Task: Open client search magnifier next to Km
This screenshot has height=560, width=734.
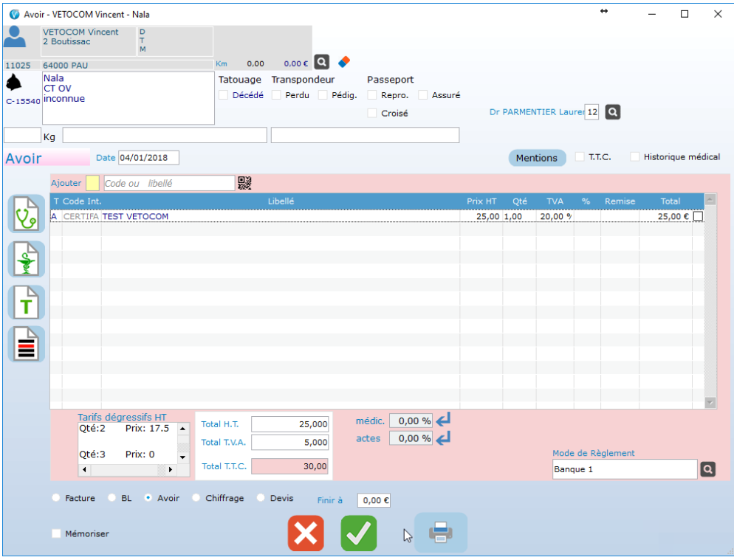Action: [322, 62]
